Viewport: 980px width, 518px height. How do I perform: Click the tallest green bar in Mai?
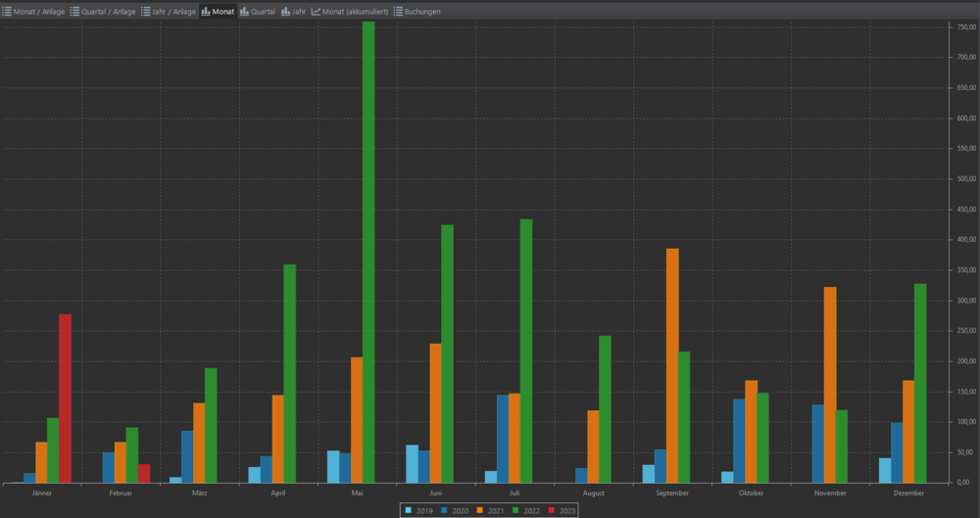click(368, 255)
